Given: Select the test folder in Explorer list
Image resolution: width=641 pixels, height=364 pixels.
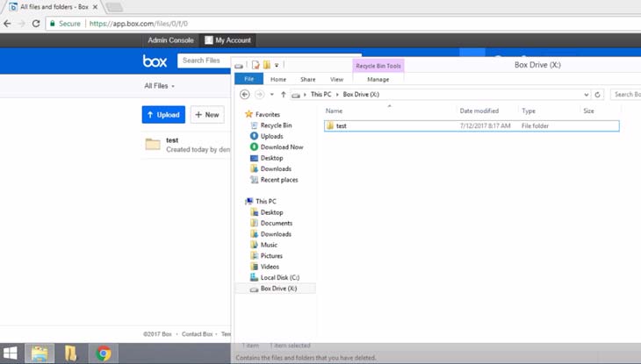Looking at the screenshot, I should click(x=472, y=125).
